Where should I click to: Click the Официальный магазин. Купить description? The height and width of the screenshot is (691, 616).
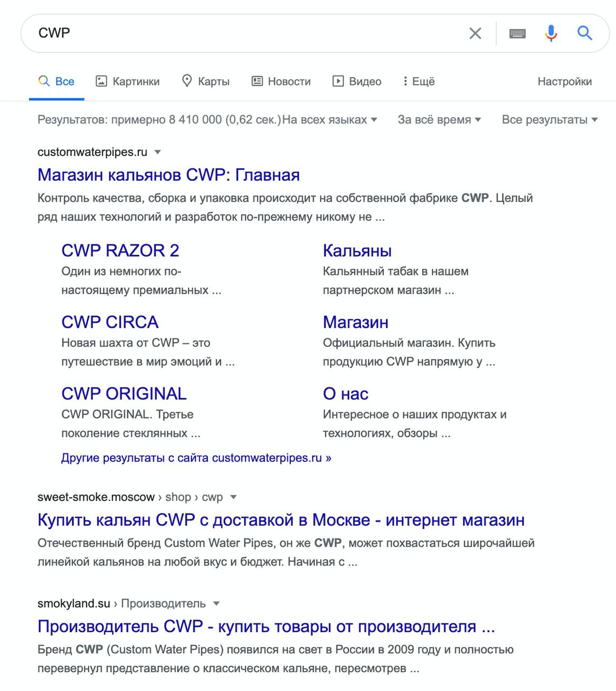point(409,352)
